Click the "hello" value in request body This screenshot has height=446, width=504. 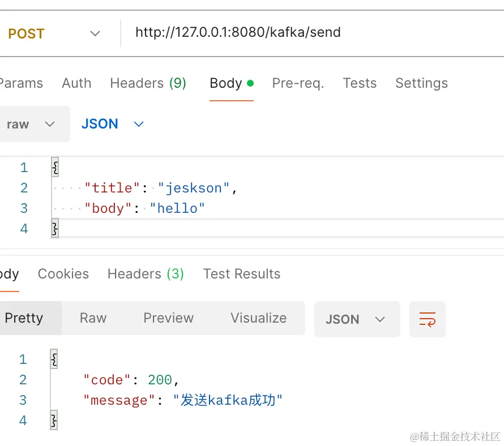click(x=177, y=208)
